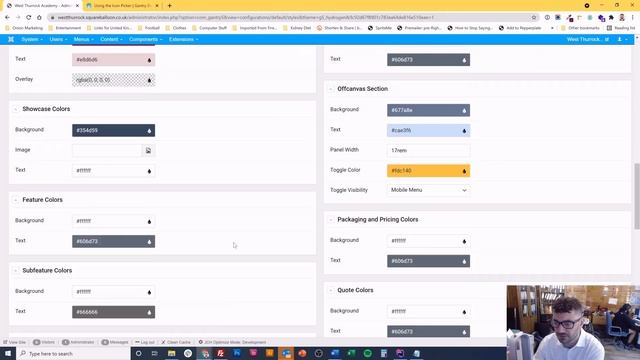Open color picker droplet for Overlay field
Screen dimensions: 640x360
[149, 80]
